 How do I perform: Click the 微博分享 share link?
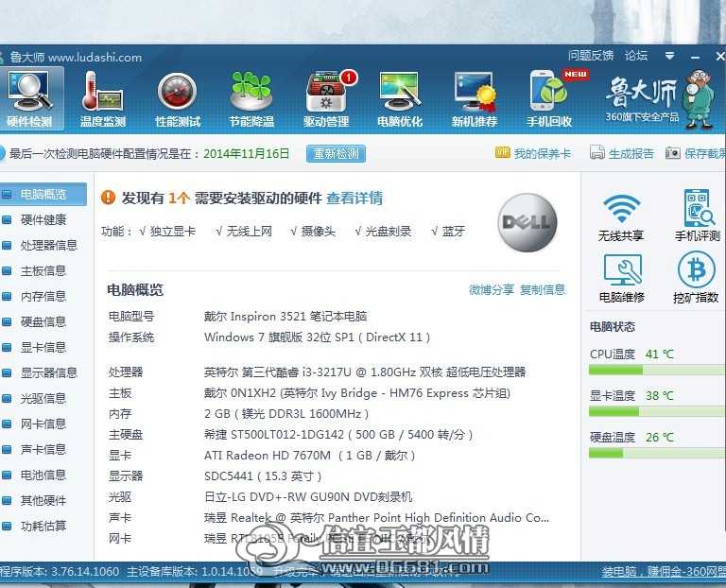coord(492,290)
